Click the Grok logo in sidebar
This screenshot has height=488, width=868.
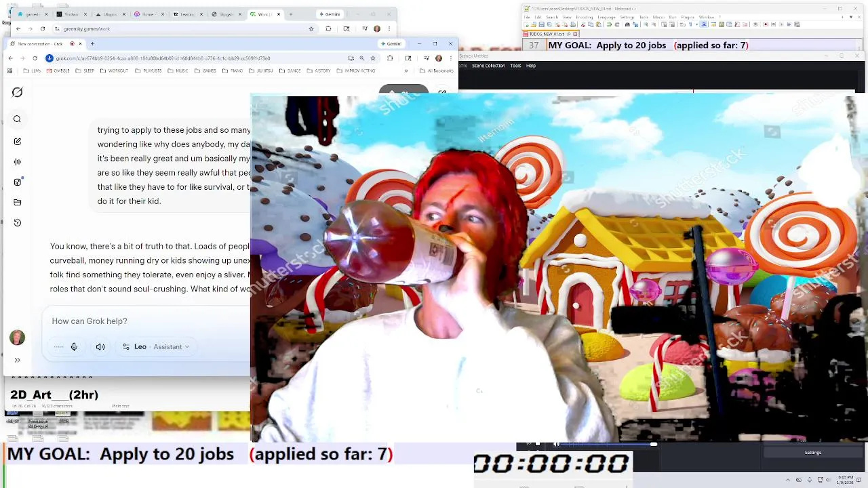tap(17, 92)
